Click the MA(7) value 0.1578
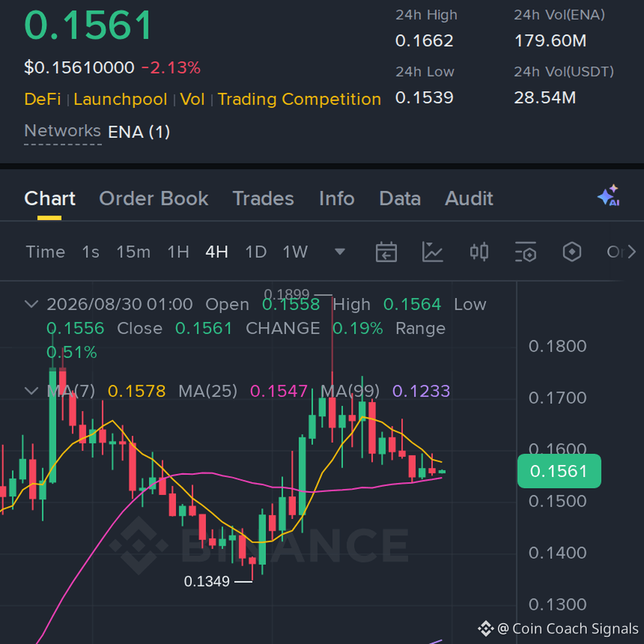The width and height of the screenshot is (644, 644). (x=137, y=391)
